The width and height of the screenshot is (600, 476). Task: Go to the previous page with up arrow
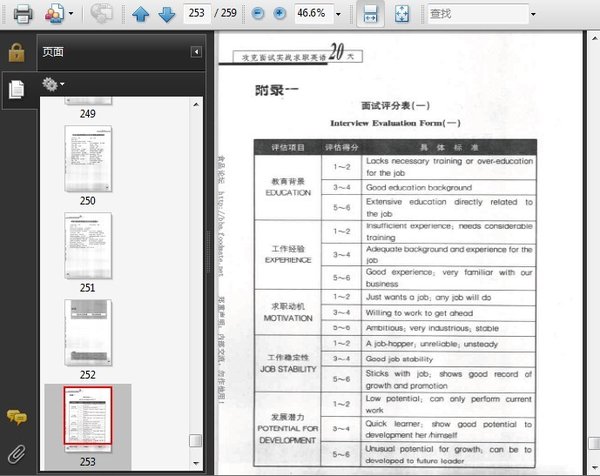[141, 14]
